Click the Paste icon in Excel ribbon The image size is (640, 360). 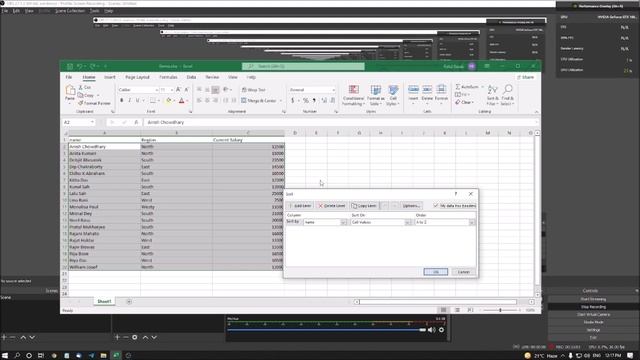click(x=70, y=90)
